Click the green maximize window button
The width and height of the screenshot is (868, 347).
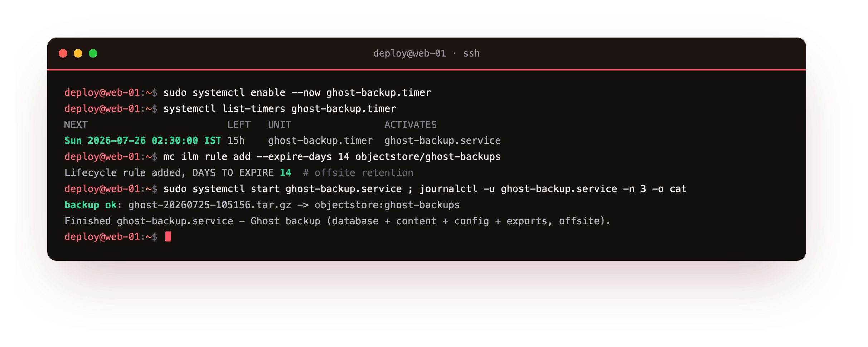coord(93,53)
